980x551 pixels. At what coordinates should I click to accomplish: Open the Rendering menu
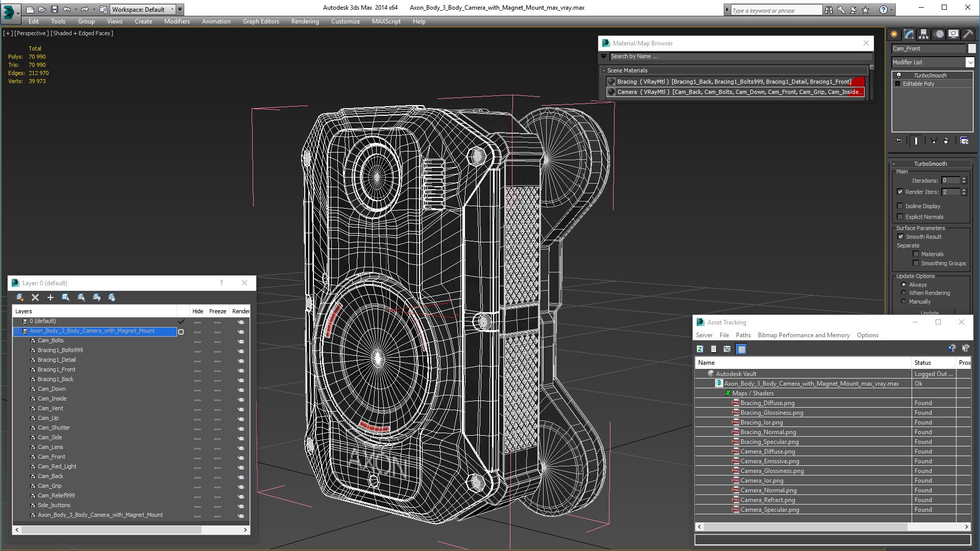coord(305,21)
